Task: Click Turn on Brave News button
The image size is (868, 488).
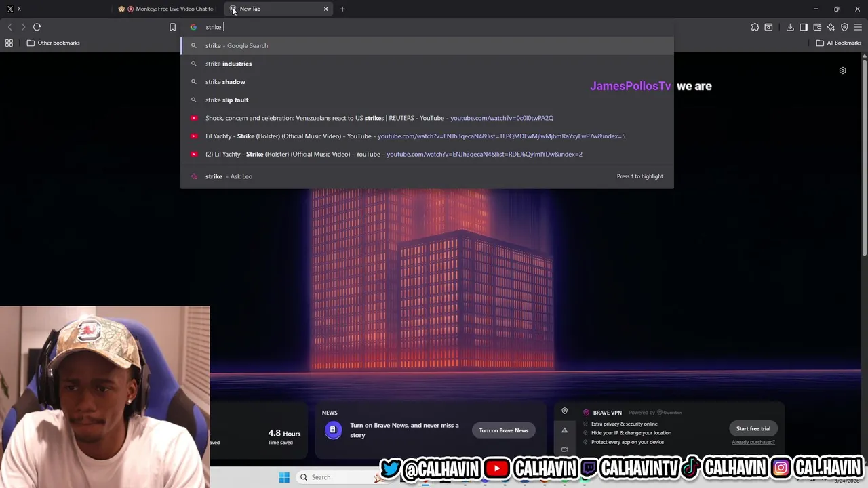Action: (503, 430)
